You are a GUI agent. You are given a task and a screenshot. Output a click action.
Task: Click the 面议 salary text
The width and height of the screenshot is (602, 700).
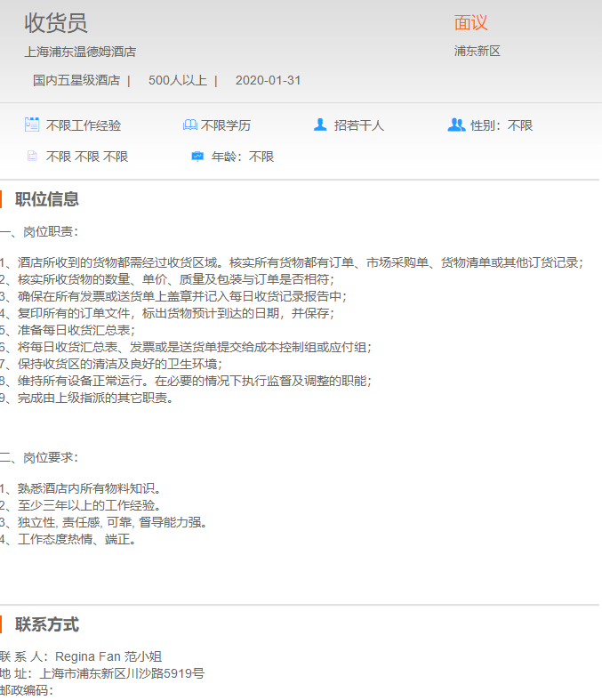point(470,23)
